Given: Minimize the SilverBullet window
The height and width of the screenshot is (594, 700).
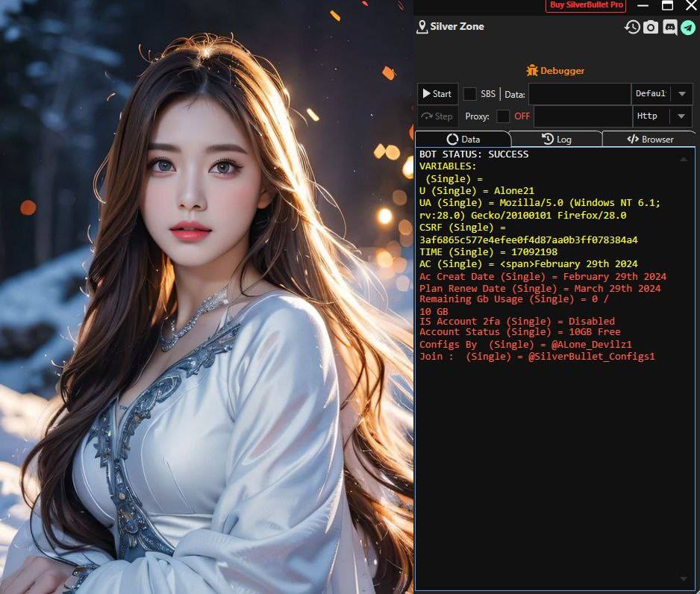Looking at the screenshot, I should [643, 5].
